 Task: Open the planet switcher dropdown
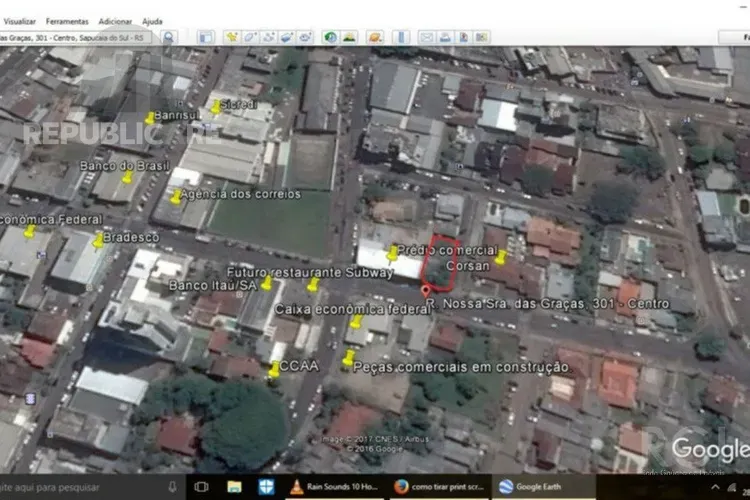coord(374,37)
